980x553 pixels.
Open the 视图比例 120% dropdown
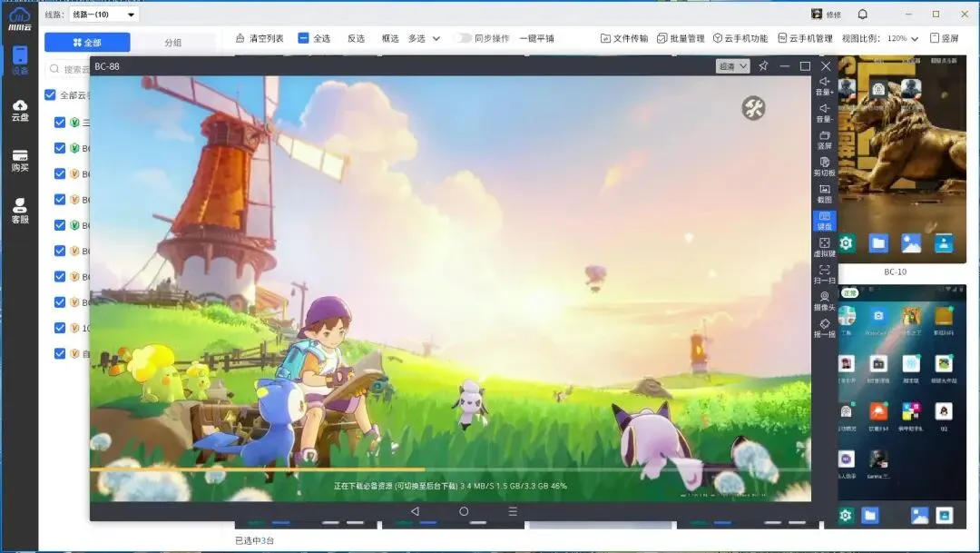click(903, 38)
